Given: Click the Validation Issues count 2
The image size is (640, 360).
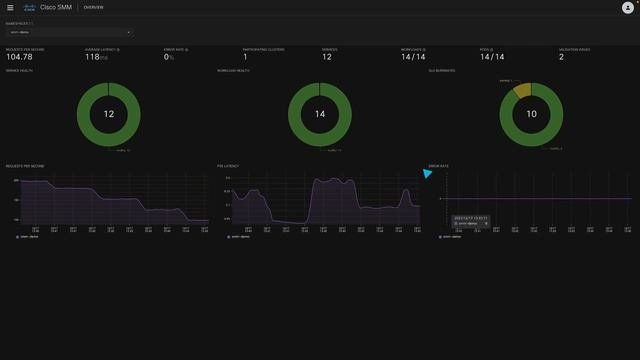Looking at the screenshot, I should click(x=561, y=57).
